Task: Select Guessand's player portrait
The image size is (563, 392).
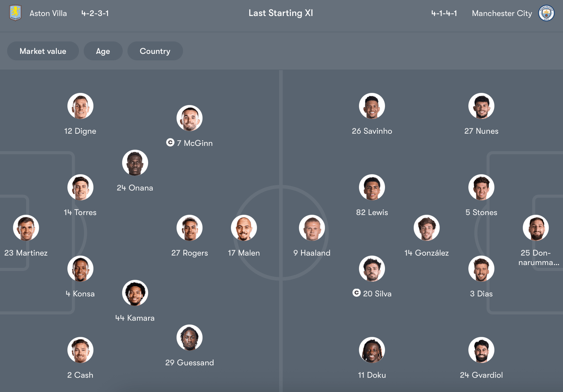Action: 190,337
